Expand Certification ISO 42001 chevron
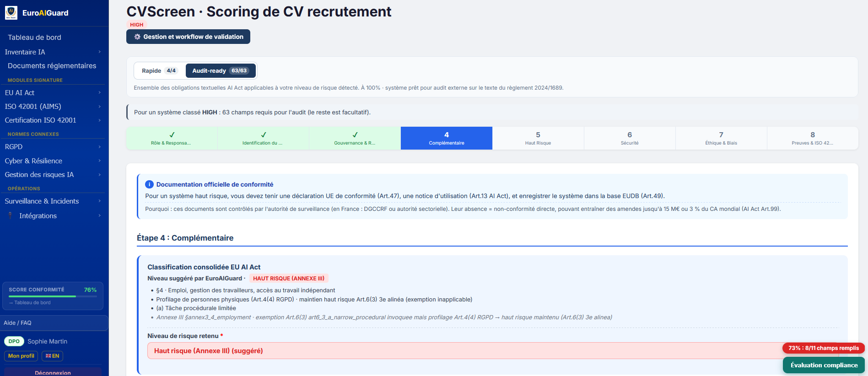This screenshot has width=868, height=376. [x=99, y=120]
